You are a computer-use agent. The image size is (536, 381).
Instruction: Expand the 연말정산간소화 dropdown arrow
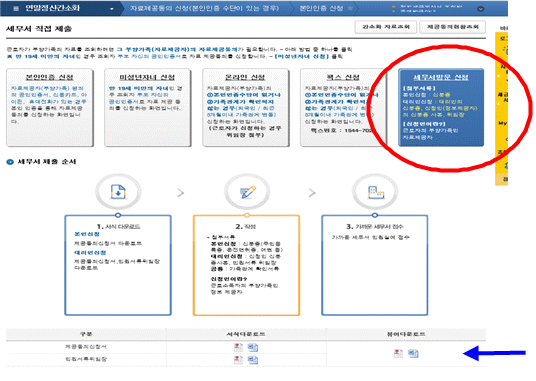pos(111,9)
